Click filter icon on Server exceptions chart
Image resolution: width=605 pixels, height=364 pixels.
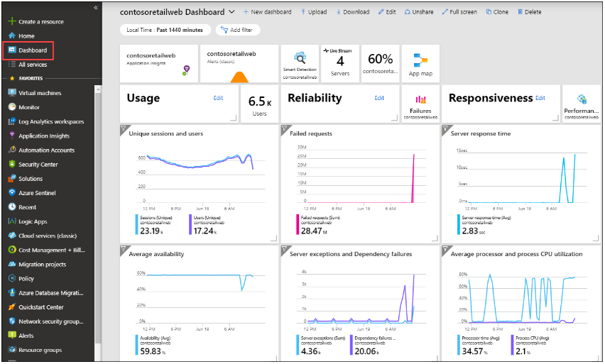pos(284,249)
